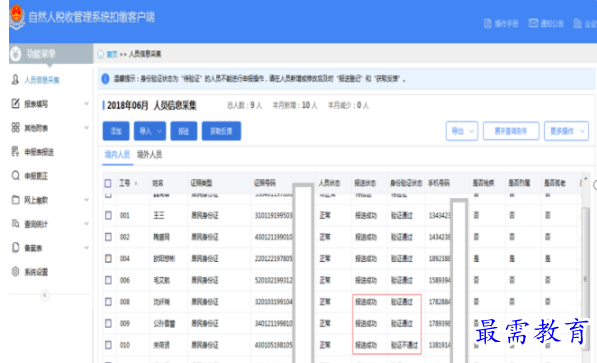Screen dimensions: 597x363
Task: Open the 更多操作 dropdown
Action: coord(566,131)
